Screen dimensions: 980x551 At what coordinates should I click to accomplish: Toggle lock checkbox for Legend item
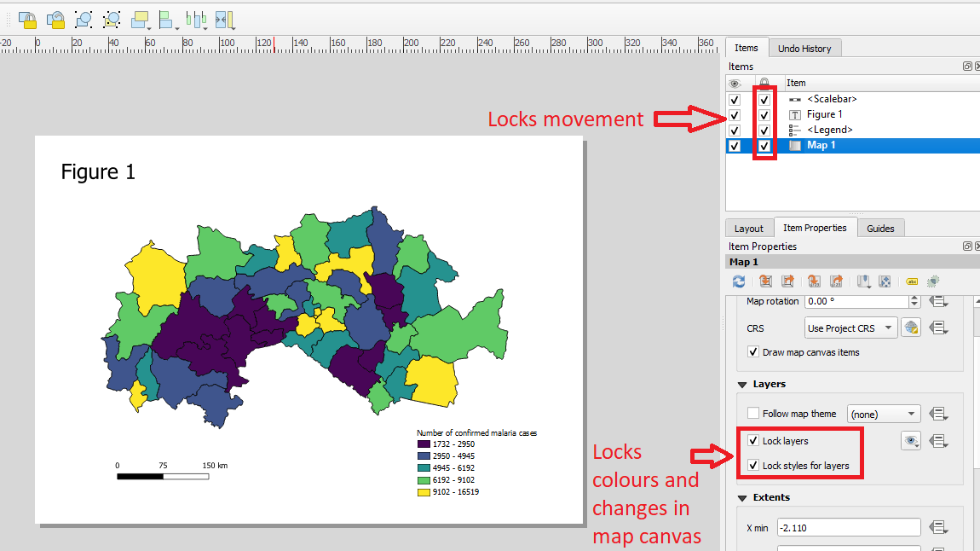point(764,130)
